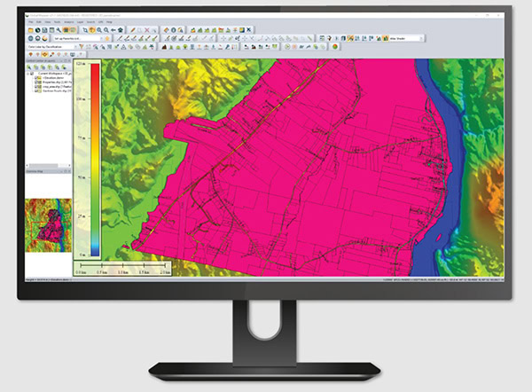
Task: Click the highlighted orange icon left of shader dropdown
Action: click(386, 39)
